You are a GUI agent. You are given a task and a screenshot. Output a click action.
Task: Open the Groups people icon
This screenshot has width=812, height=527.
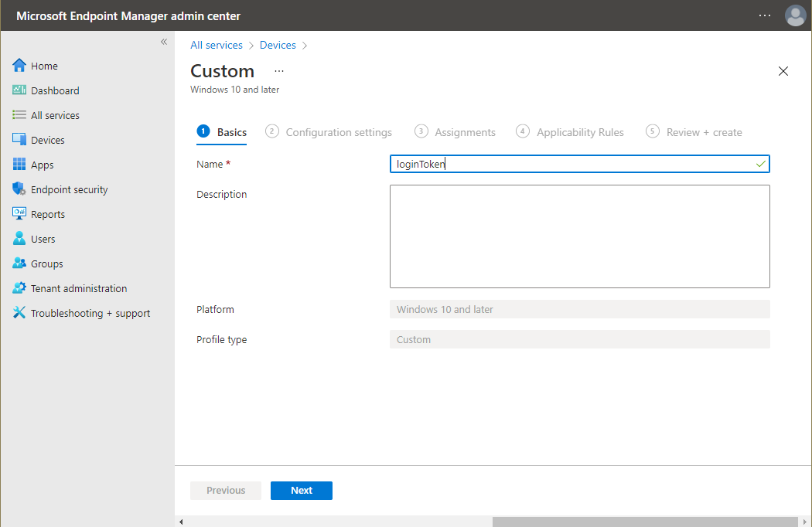point(19,263)
